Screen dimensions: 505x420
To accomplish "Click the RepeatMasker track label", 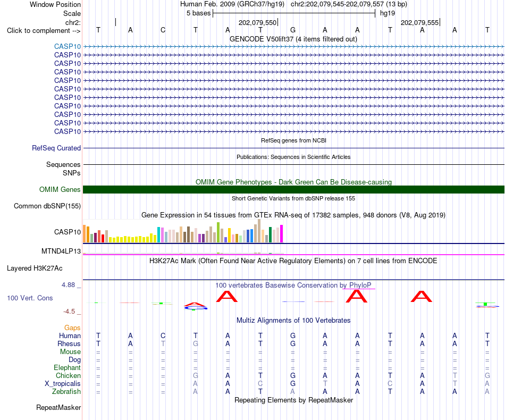I will (58, 408).
